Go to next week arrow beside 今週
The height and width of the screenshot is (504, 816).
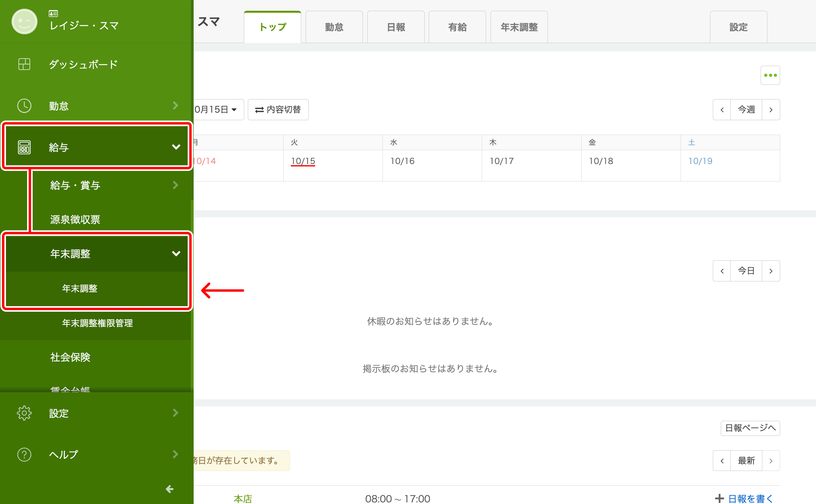(x=771, y=109)
